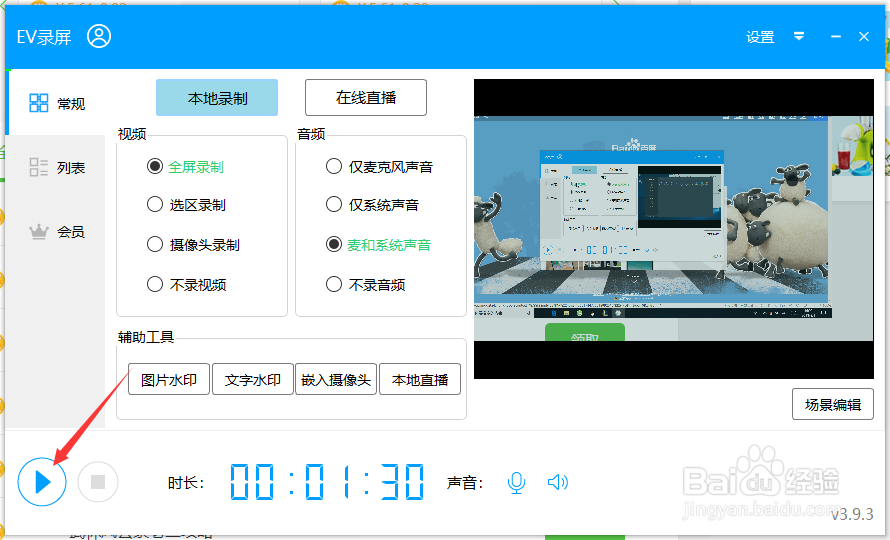Select 不录音频 radio option

point(366,284)
